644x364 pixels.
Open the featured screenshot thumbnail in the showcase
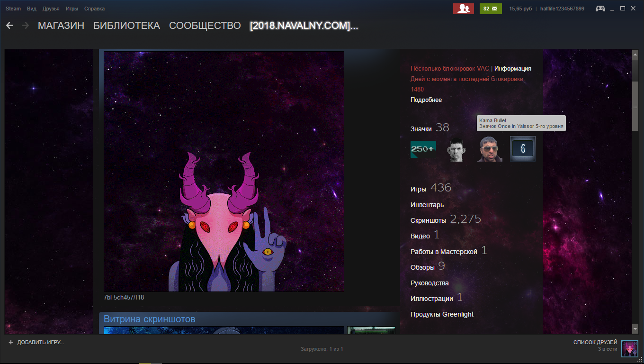click(224, 330)
